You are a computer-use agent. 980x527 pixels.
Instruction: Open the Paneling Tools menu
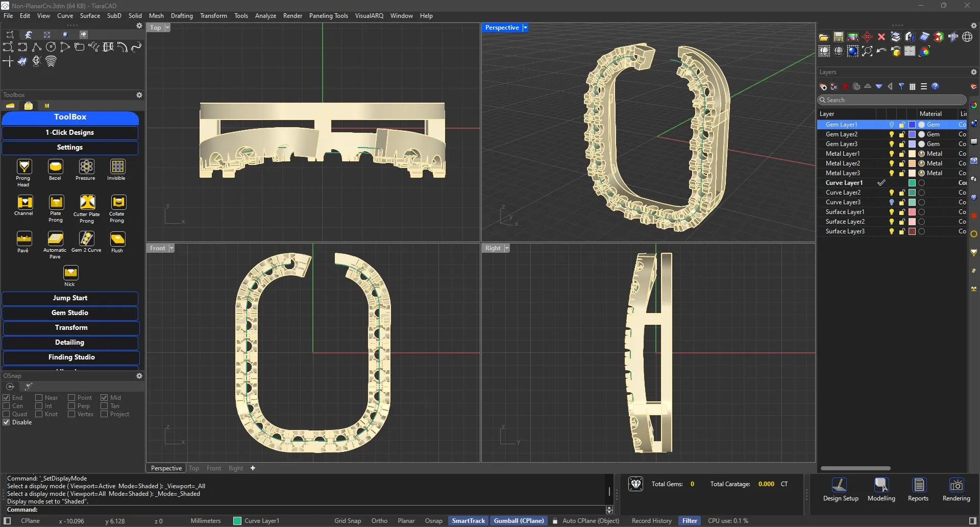(x=328, y=16)
